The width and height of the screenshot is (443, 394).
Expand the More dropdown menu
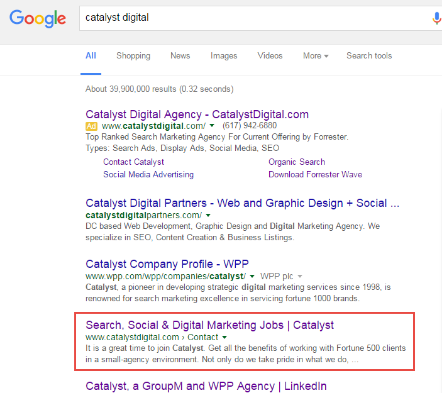click(315, 56)
